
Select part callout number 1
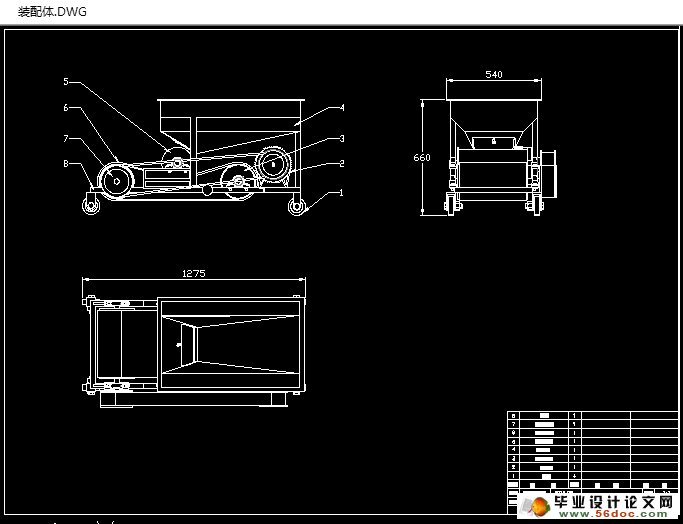341,192
